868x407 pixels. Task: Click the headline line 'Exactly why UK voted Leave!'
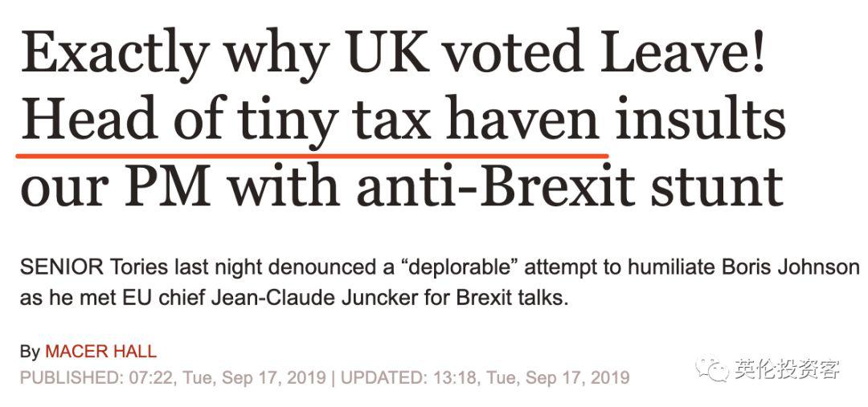point(394,56)
